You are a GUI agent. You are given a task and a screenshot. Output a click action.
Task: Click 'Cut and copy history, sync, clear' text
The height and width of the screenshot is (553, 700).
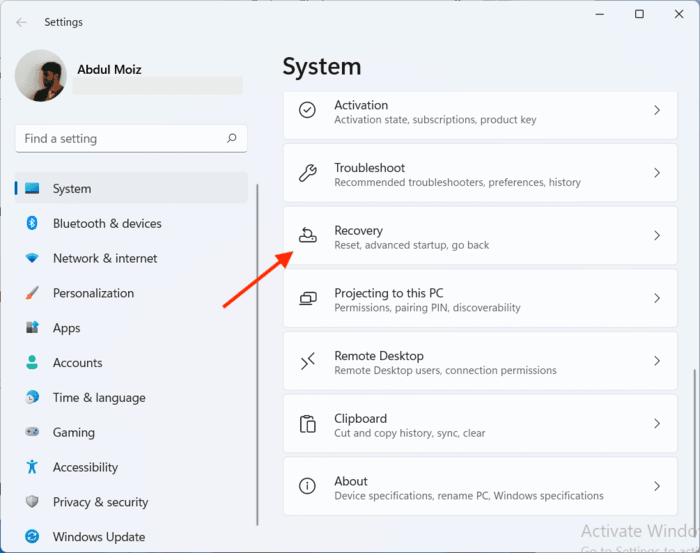click(x=409, y=433)
